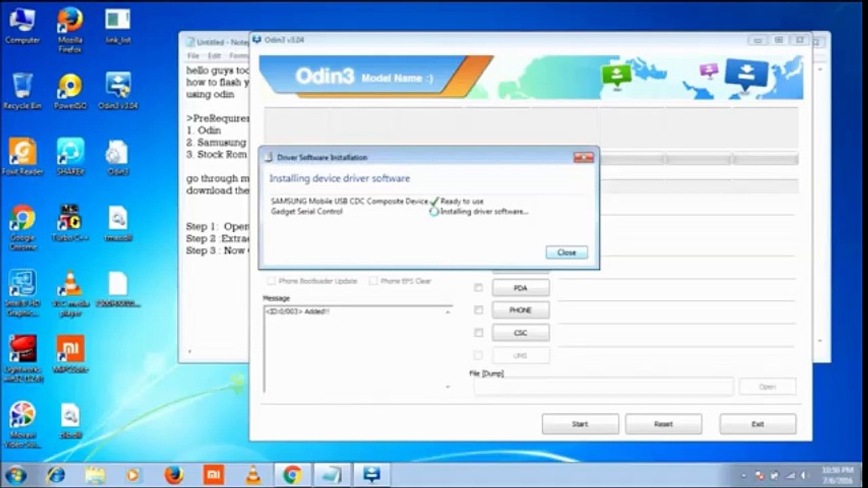This screenshot has width=868, height=488.
Task: Select the VLC media player desktop shortcut
Action: pos(70,293)
